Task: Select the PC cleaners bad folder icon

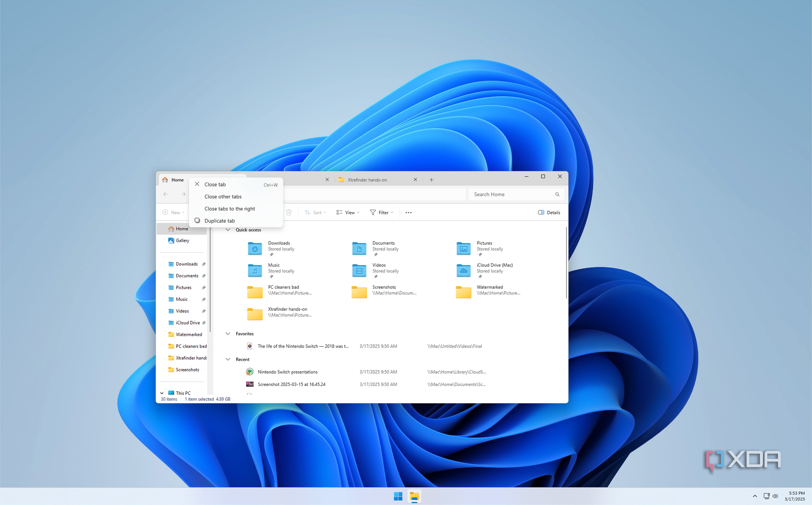Action: pyautogui.click(x=255, y=292)
